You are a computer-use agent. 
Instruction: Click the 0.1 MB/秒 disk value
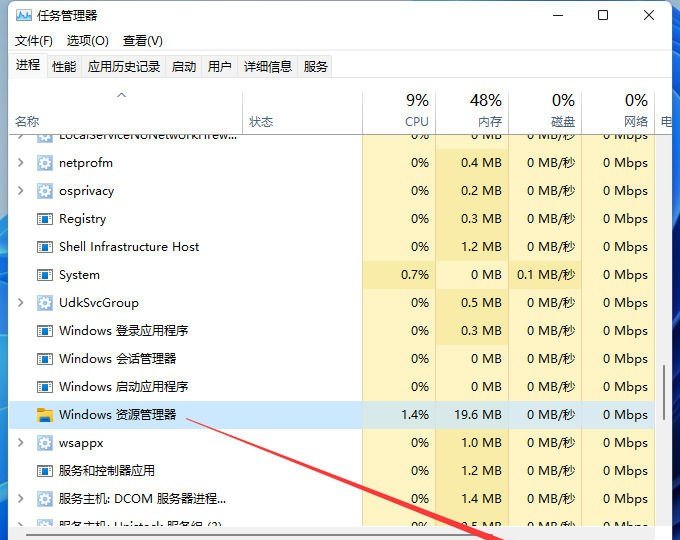pyautogui.click(x=546, y=275)
